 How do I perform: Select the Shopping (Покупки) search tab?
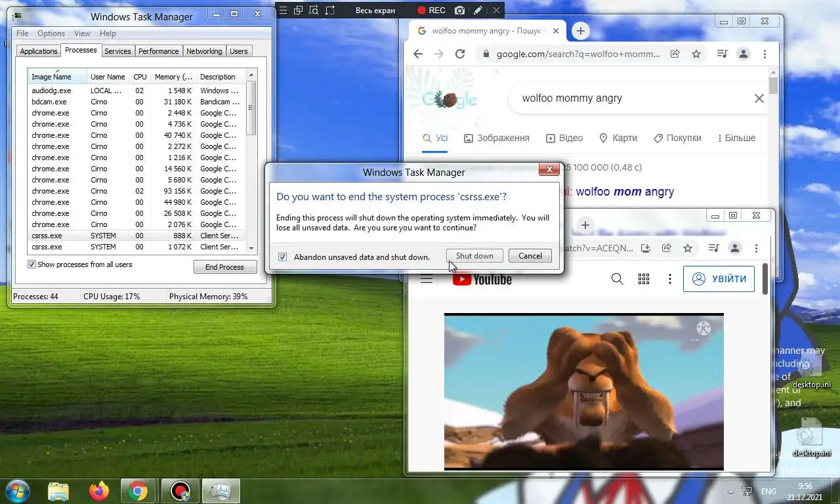[x=677, y=138]
